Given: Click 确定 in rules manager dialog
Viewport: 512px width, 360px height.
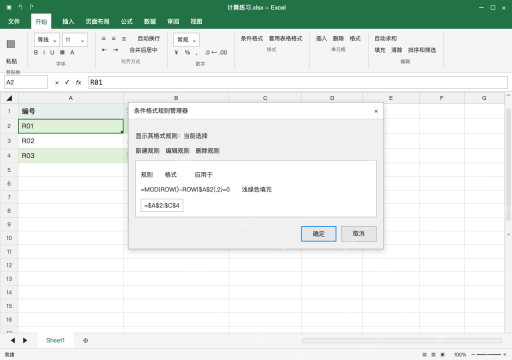Looking at the screenshot, I should [x=319, y=234].
